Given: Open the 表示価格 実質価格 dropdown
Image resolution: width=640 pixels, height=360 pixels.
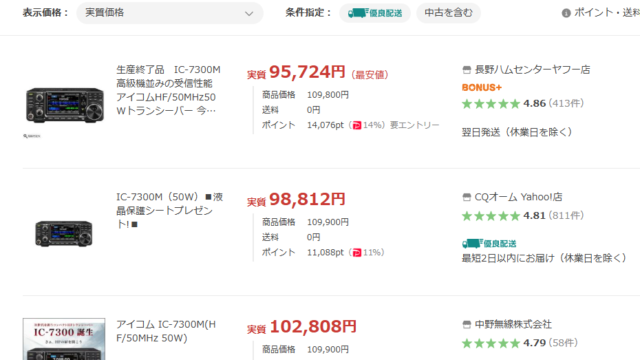Looking at the screenshot, I should [x=170, y=13].
